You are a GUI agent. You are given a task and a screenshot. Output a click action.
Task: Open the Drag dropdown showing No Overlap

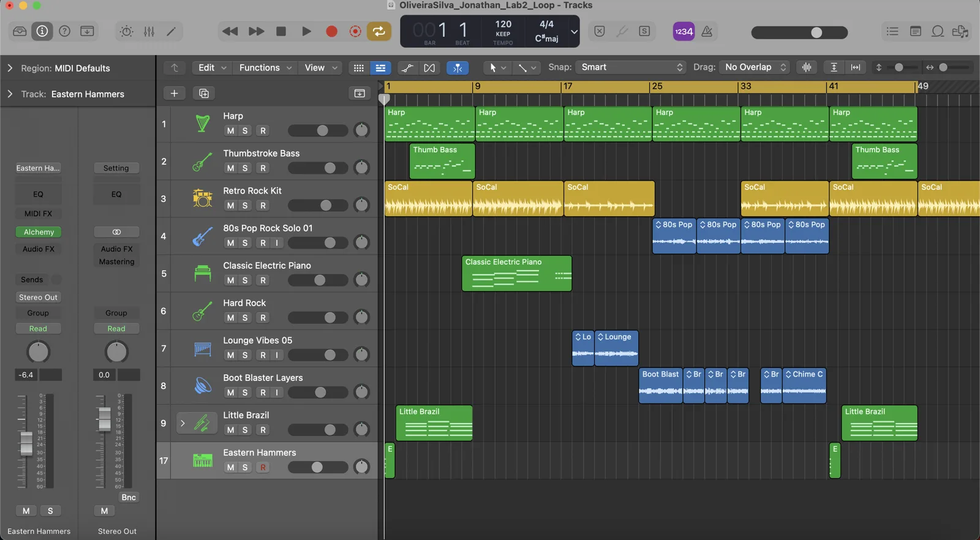point(755,67)
